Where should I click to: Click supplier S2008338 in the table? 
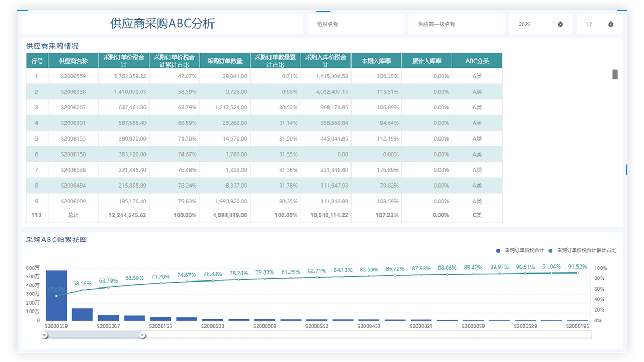[73, 92]
